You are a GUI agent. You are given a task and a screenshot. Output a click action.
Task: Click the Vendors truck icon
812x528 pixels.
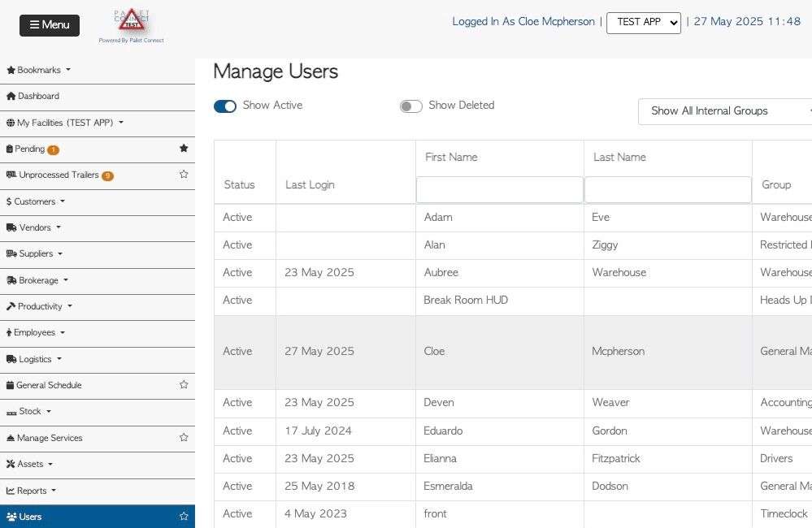(x=11, y=227)
